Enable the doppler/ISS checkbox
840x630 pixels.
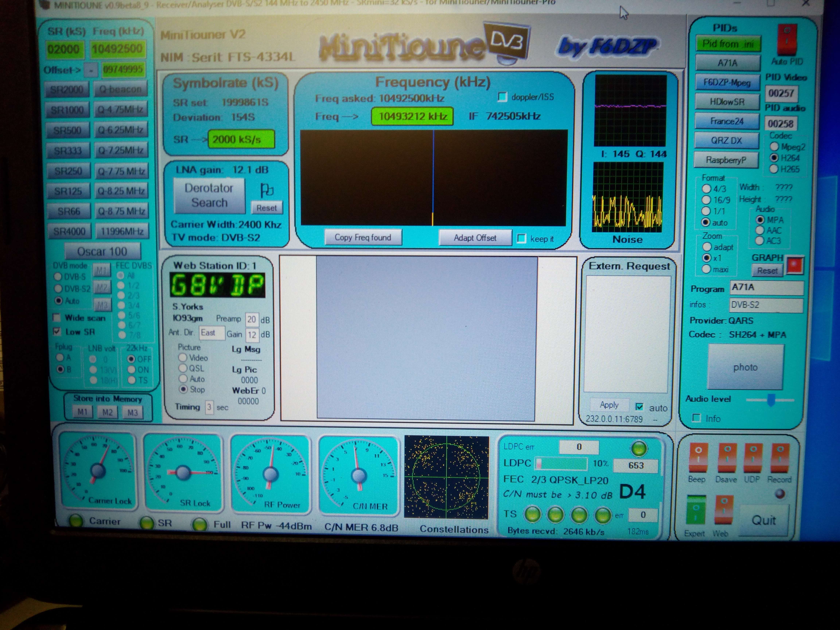point(502,97)
